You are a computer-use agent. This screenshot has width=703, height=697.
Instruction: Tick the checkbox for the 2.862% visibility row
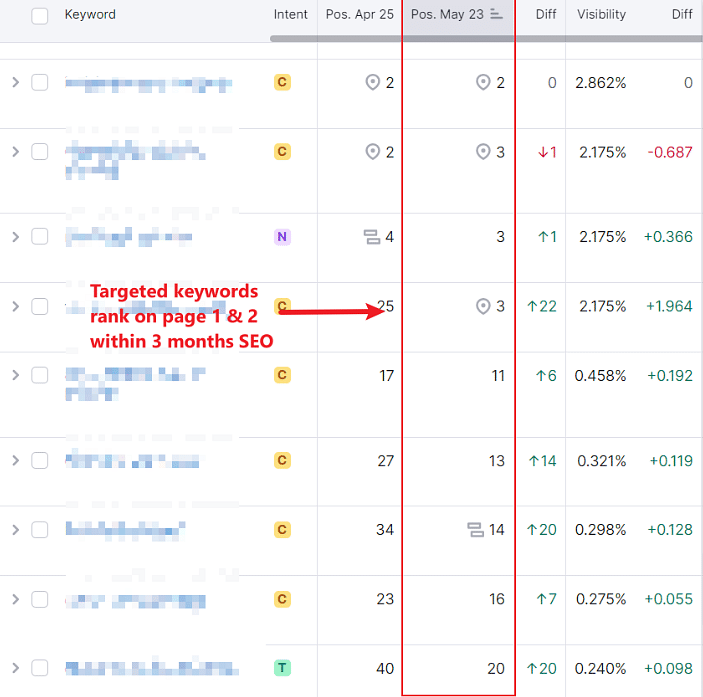point(40,83)
